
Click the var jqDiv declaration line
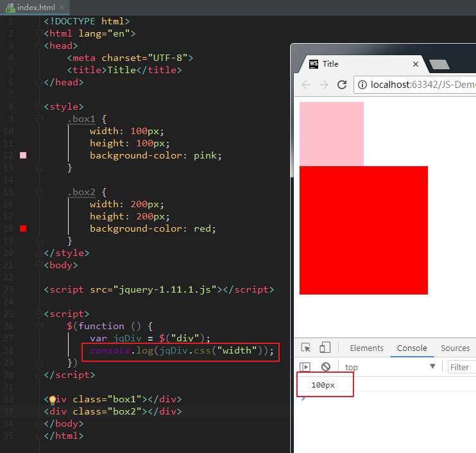tap(150, 338)
